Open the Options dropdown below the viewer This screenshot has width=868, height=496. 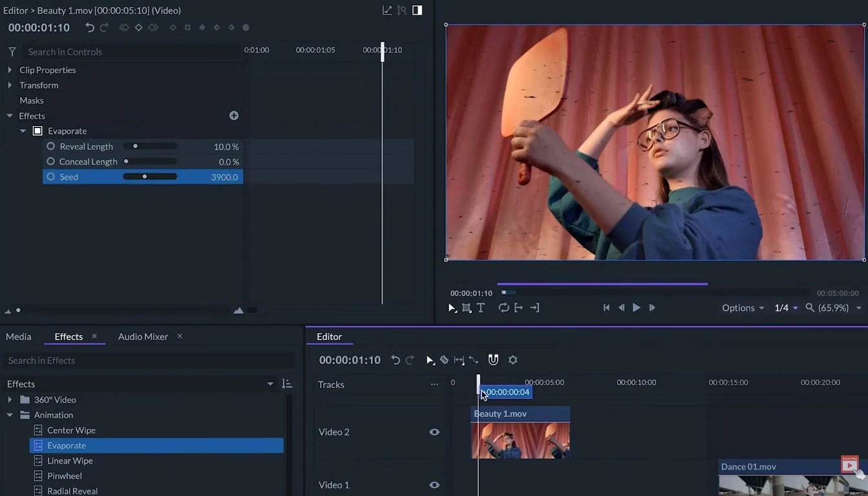pos(741,308)
